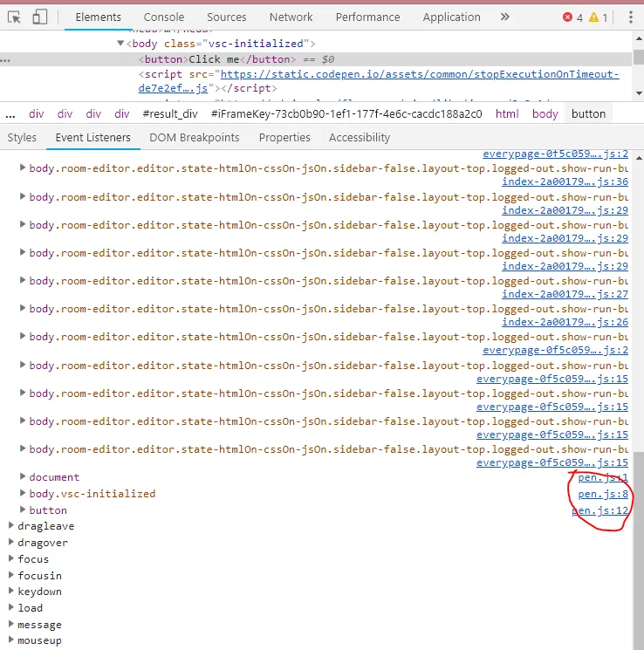Open the Performance tab

point(368,17)
